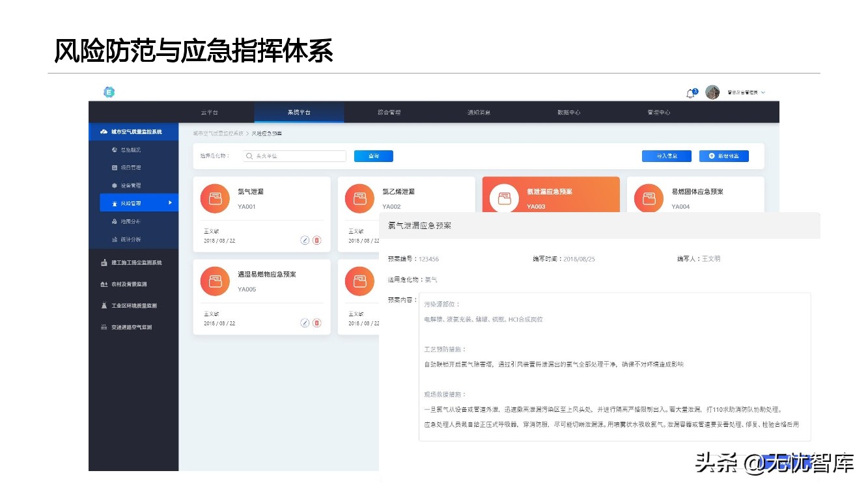Edit the YA005 遇湿易燃物应急预案 plan
The image size is (868, 488).
(x=305, y=323)
